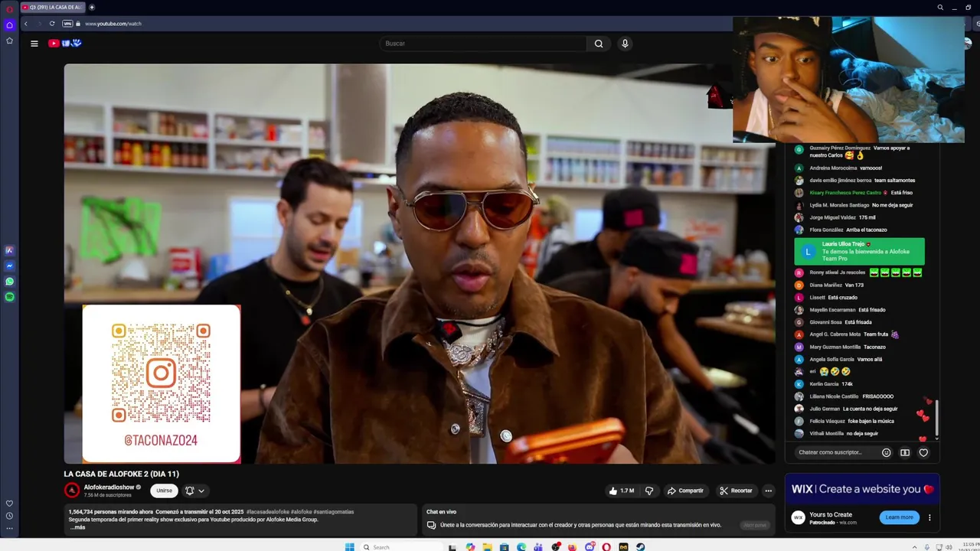Image resolution: width=980 pixels, height=551 pixels.
Task: Open Opera sidebar history clock icon
Action: (x=9, y=516)
